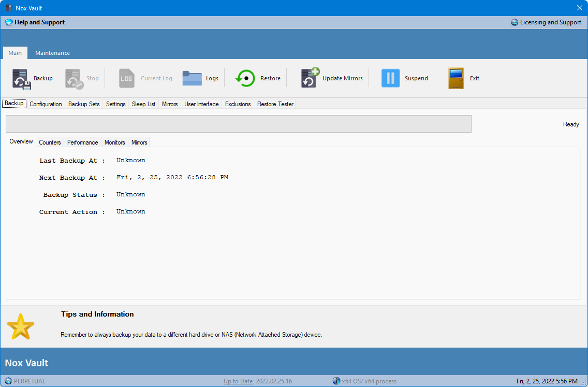Click the x64 OS/ x64 process text
Viewport: 588px width, 387px height.
coord(369,381)
